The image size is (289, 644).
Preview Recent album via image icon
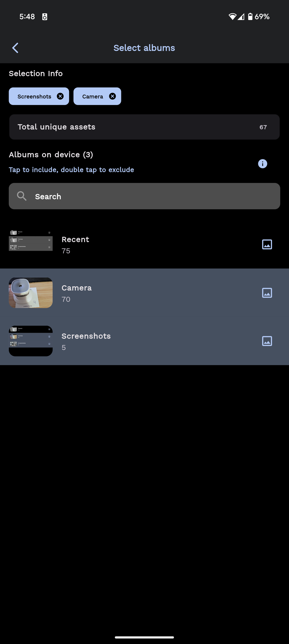267,244
